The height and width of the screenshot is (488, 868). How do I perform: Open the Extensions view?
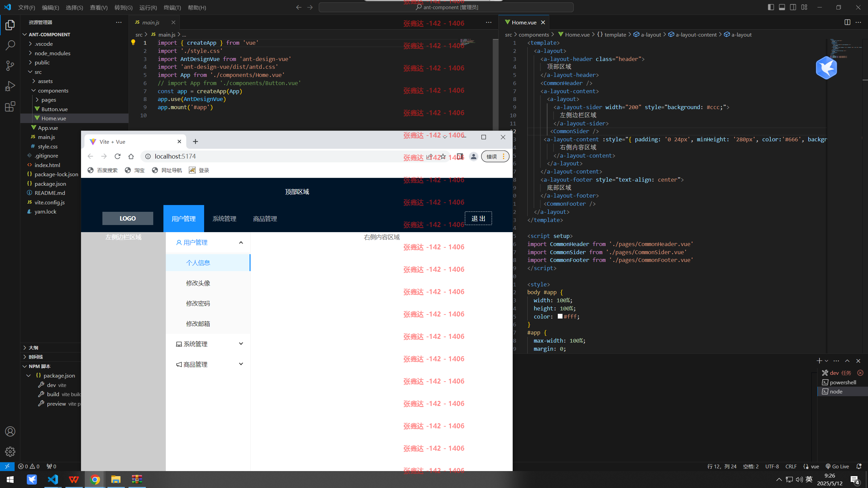(10, 106)
